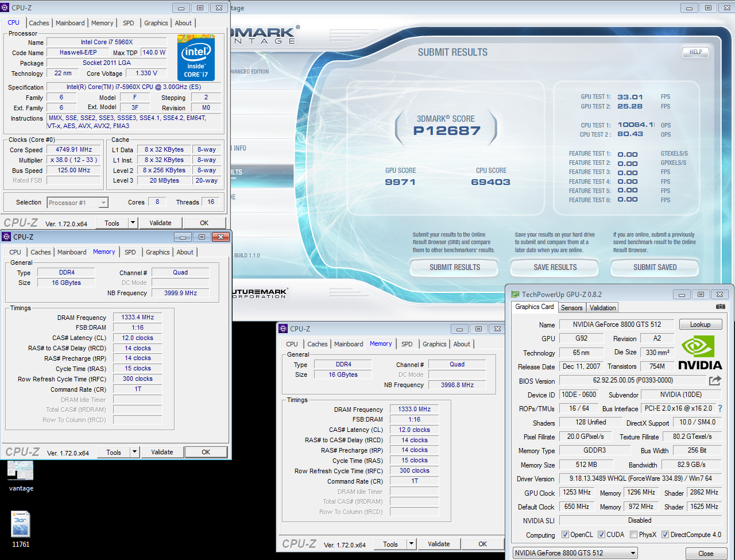Screen dimensions: 735x560
Task: Click the HELP button in 3DMark Vantage
Action: click(695, 52)
